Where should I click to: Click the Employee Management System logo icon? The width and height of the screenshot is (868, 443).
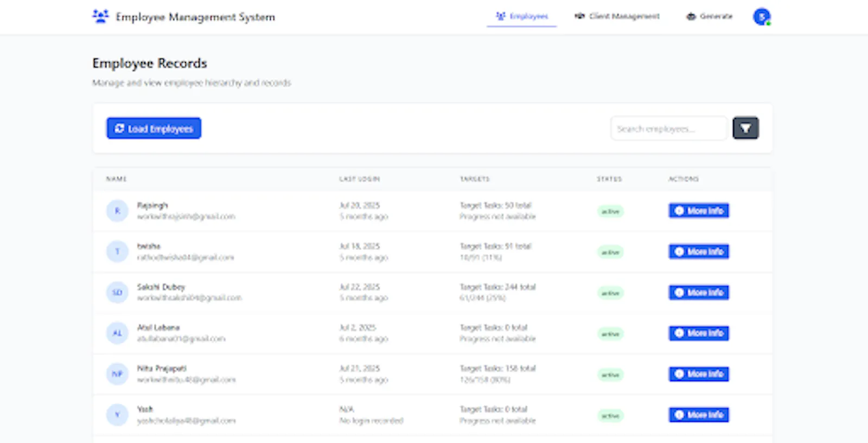100,16
